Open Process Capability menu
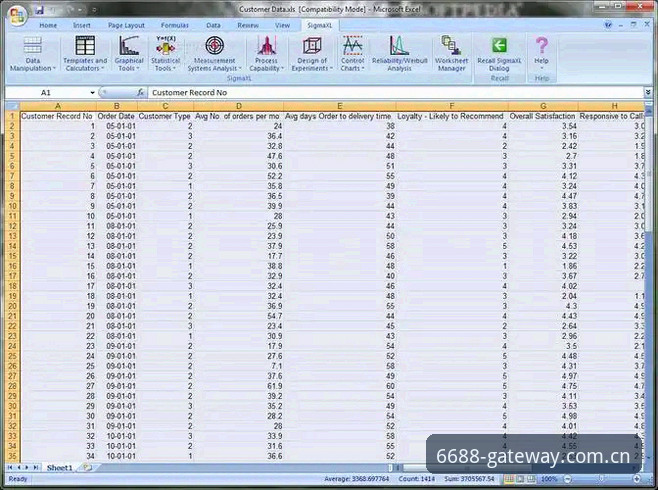The image size is (658, 490). point(266,54)
